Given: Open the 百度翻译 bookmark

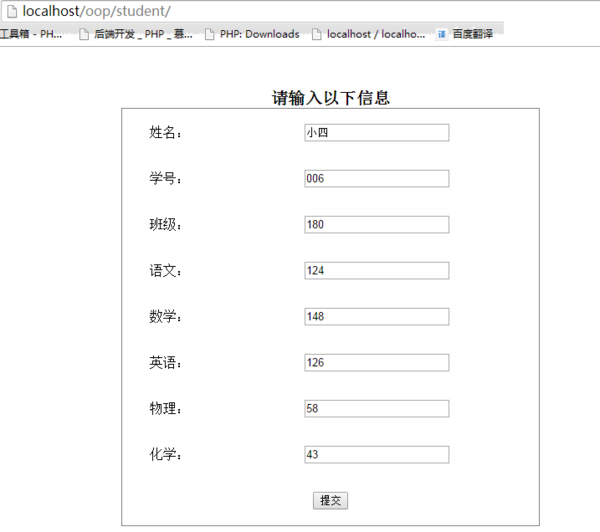Looking at the screenshot, I should point(465,34).
